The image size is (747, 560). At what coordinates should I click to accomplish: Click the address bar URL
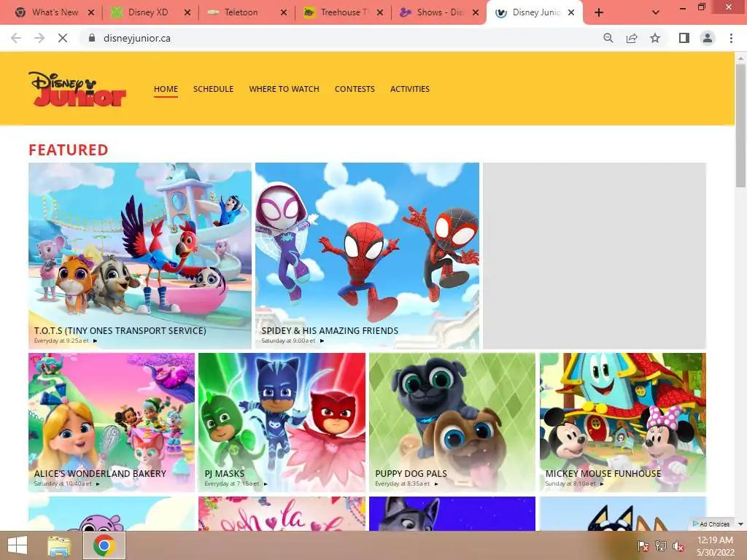(x=136, y=38)
